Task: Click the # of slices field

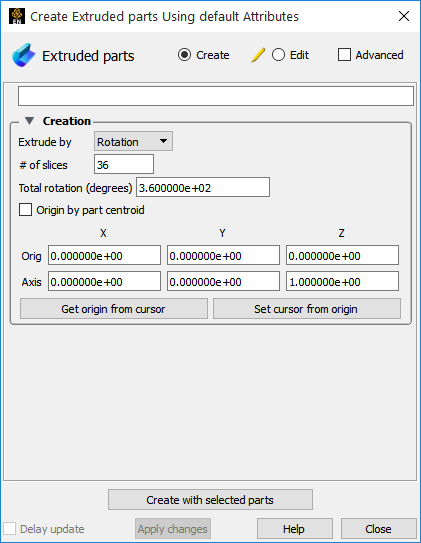Action: (124, 164)
